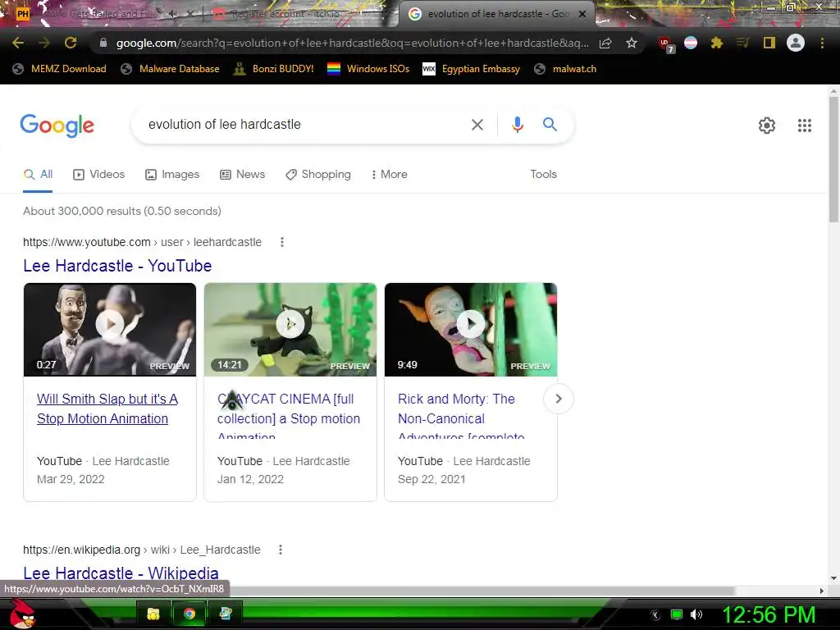Open File Explorer from the taskbar
Image resolution: width=840 pixels, height=630 pixels.
pos(153,614)
